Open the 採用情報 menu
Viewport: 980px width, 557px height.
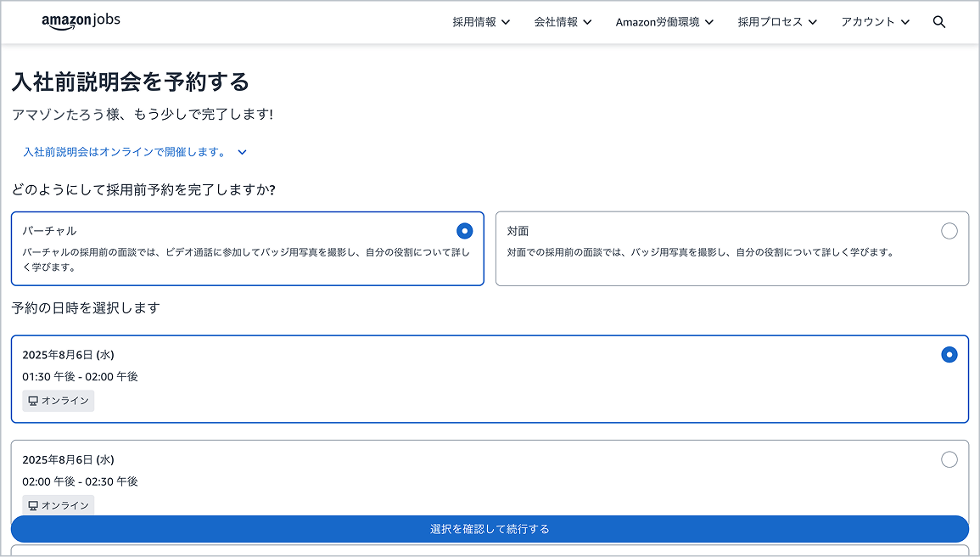click(x=481, y=22)
